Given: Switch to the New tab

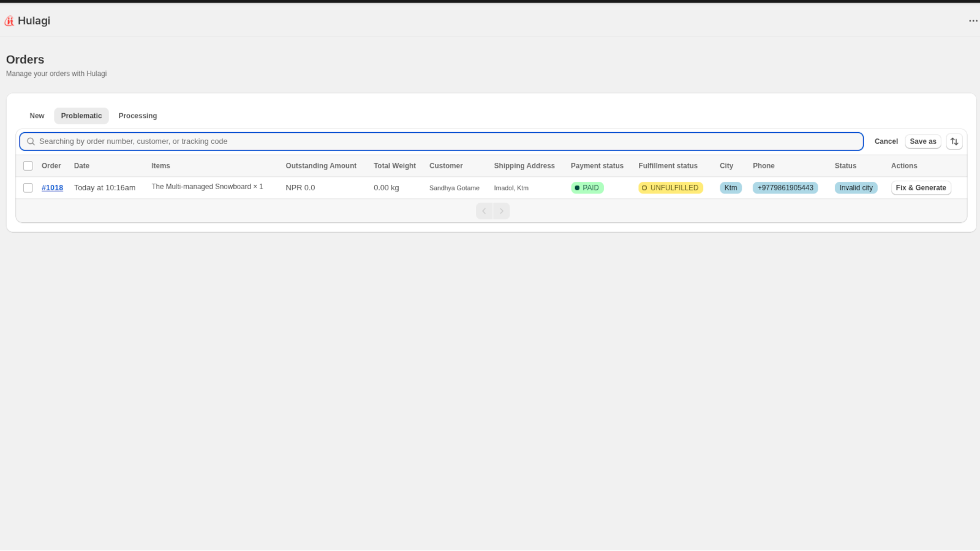Looking at the screenshot, I should coord(37,116).
